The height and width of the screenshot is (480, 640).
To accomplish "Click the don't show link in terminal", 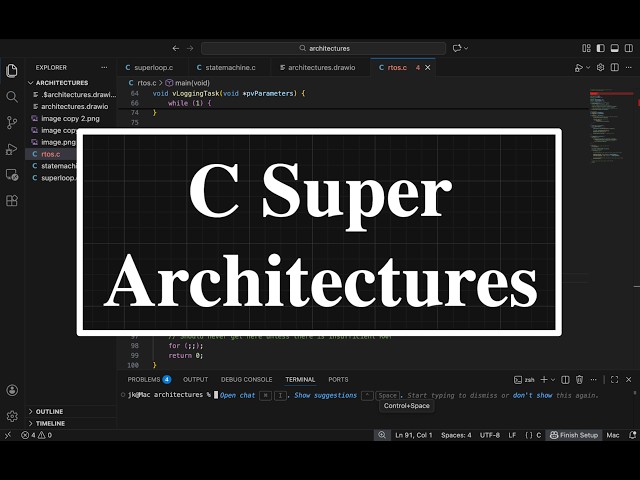I will point(532,395).
